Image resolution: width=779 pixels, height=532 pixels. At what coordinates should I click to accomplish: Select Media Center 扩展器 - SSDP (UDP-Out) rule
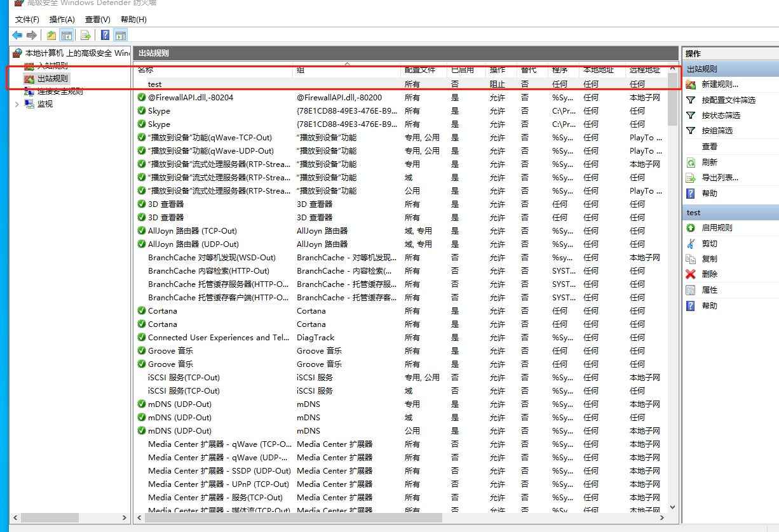click(x=402, y=471)
